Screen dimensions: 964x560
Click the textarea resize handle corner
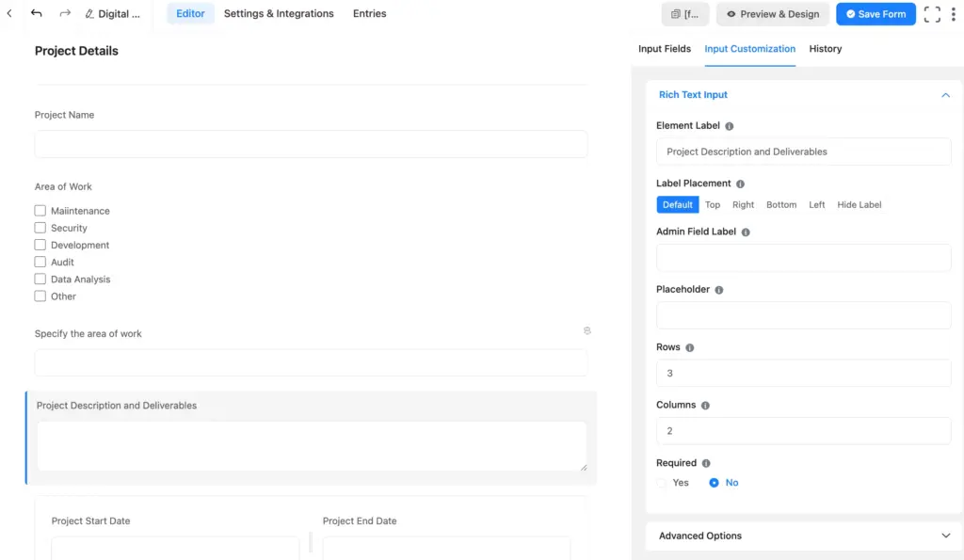pyautogui.click(x=584, y=468)
